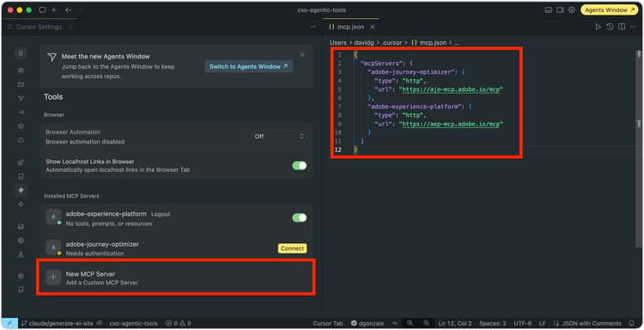Toggle the side panel layout icon

pyautogui.click(x=560, y=9)
